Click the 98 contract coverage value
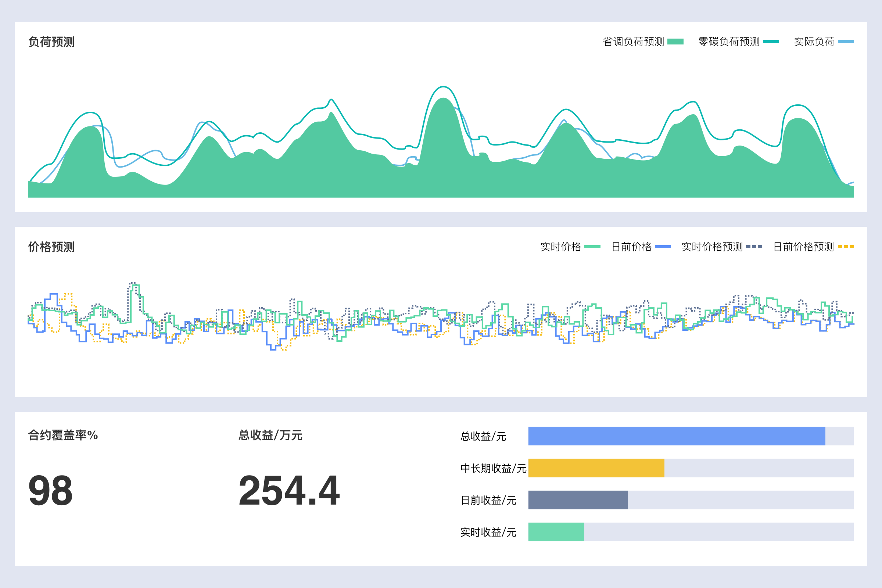882x588 pixels. [51, 491]
